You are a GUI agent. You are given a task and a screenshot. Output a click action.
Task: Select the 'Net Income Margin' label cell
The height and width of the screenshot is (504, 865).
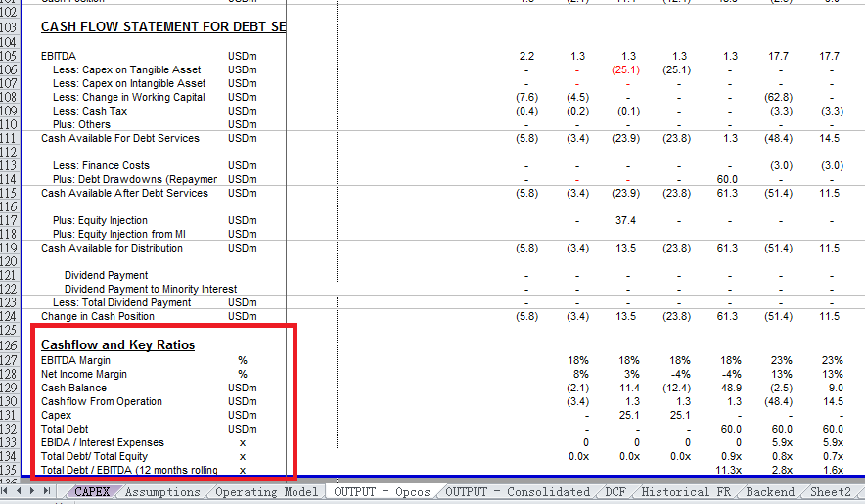(x=84, y=374)
